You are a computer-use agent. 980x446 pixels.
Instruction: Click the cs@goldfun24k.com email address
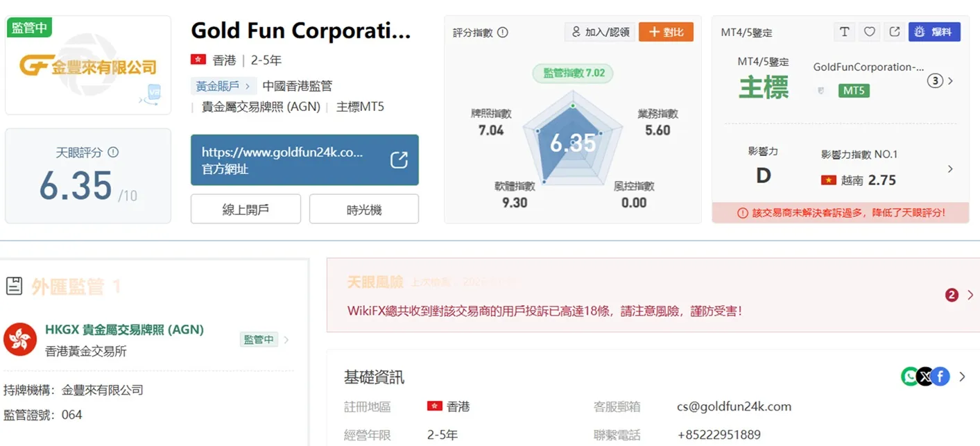734,406
